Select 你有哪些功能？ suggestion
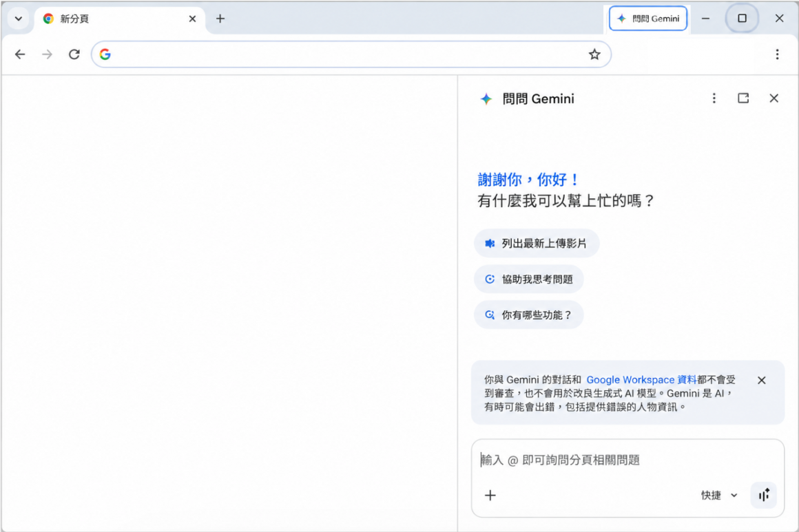799x532 pixels. (x=528, y=315)
